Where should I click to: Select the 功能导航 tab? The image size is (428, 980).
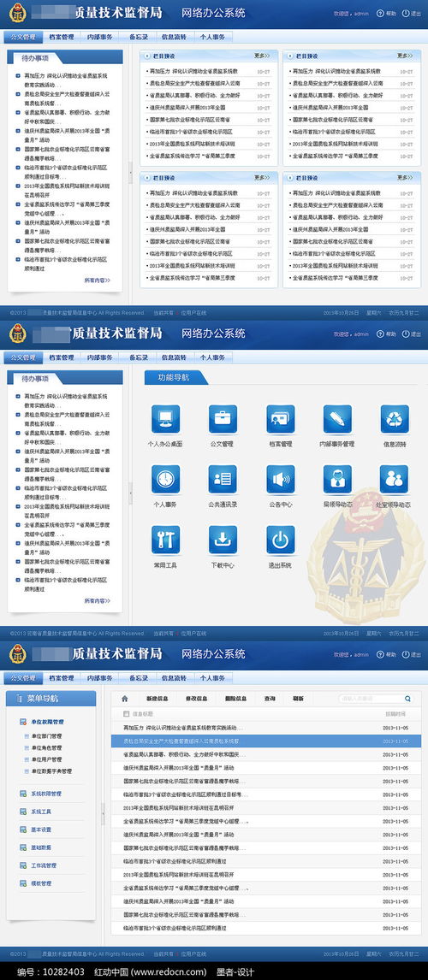[174, 377]
